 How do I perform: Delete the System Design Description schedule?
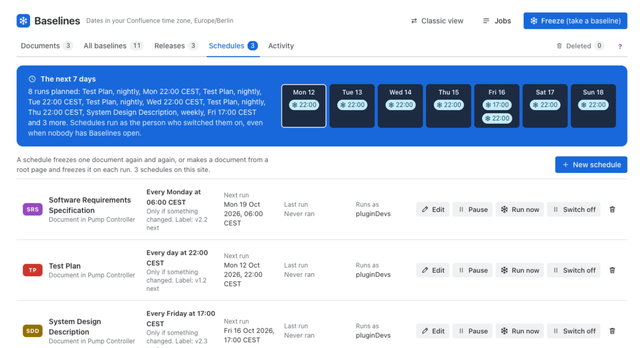(x=612, y=331)
